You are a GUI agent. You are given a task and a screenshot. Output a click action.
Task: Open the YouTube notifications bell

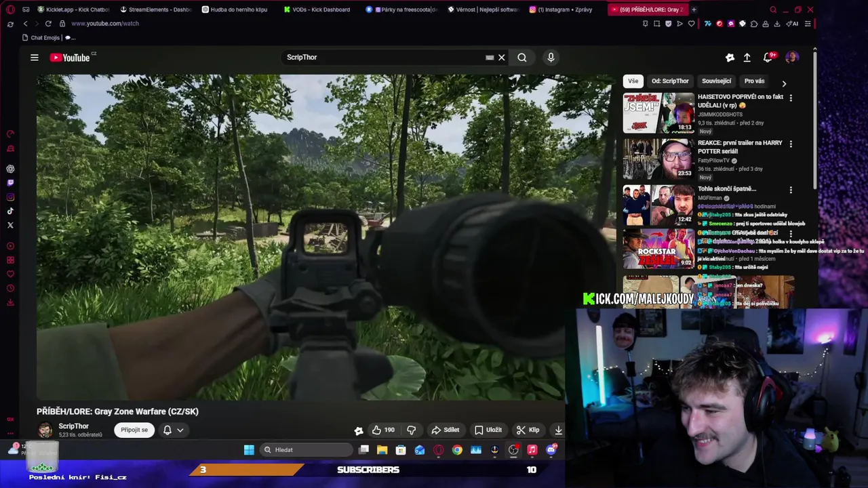(x=768, y=58)
